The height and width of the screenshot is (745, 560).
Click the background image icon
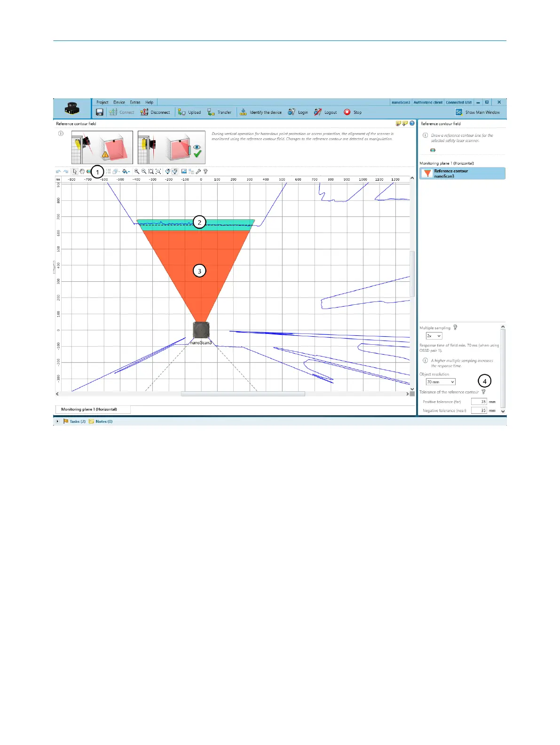[x=184, y=172]
